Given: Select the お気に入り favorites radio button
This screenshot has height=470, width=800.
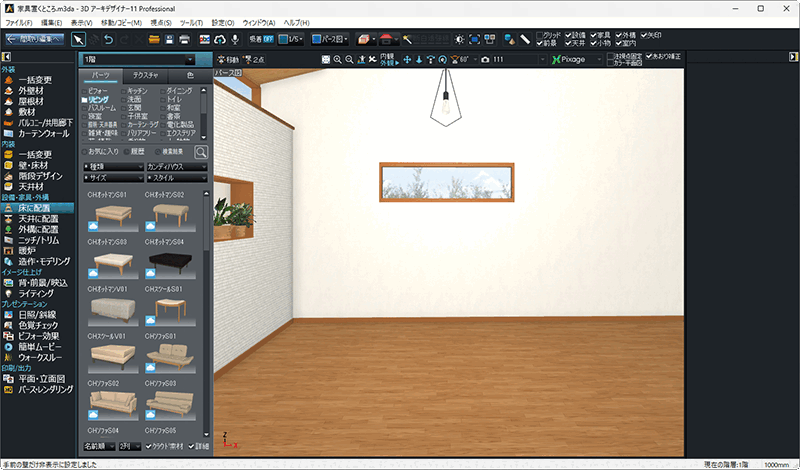Looking at the screenshot, I should (85, 151).
